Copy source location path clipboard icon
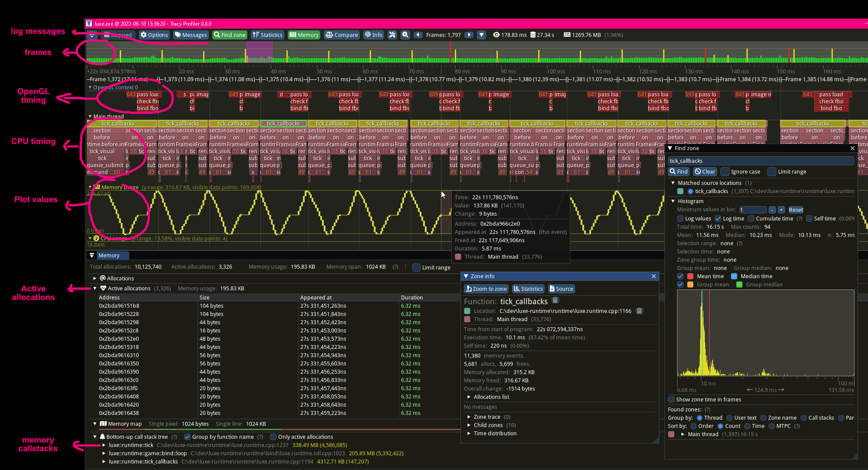Viewport: 868px width, 470px height. pyautogui.click(x=639, y=311)
